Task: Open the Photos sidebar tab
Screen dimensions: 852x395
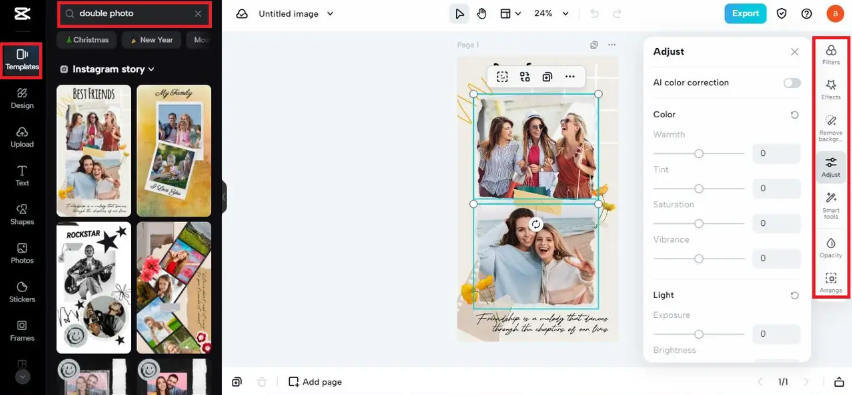Action: (x=22, y=254)
